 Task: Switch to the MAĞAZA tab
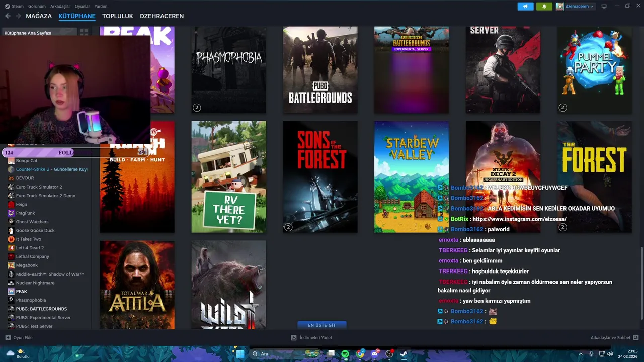[x=39, y=16]
